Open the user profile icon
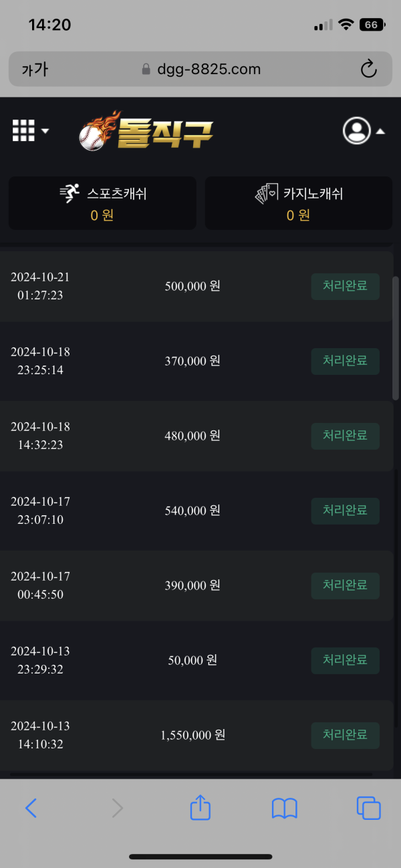The height and width of the screenshot is (868, 401). (356, 130)
